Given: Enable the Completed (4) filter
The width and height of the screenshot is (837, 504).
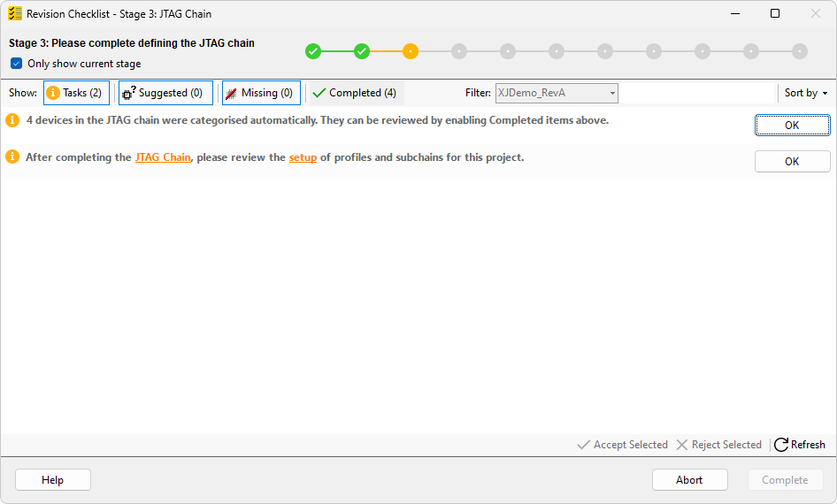Looking at the screenshot, I should point(355,93).
